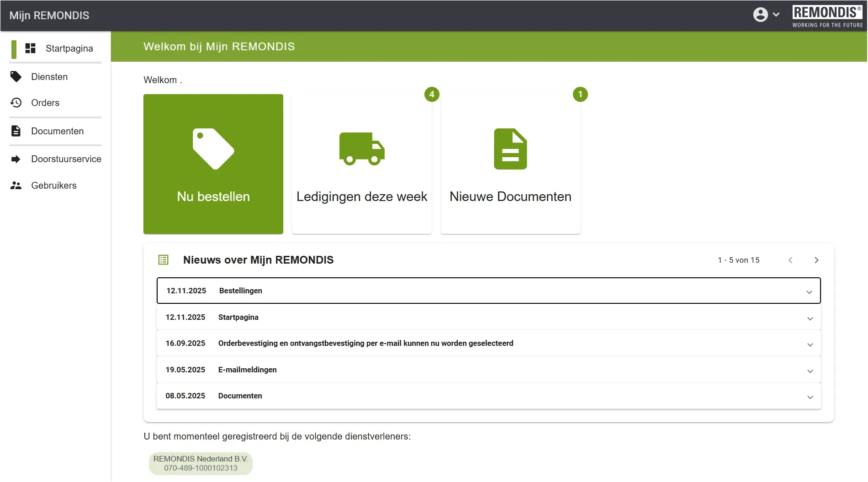Expand the Orderbevestiging news item
Viewport: 868px width, 482px height.
point(810,344)
